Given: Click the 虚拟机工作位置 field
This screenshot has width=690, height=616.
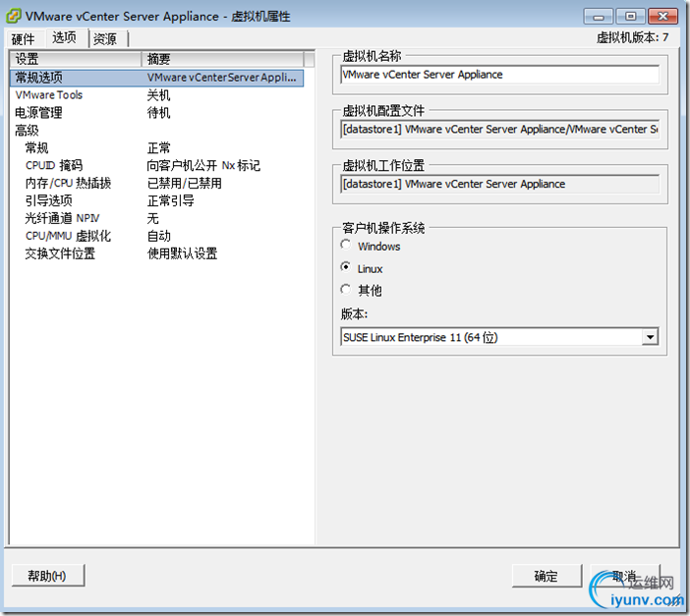Looking at the screenshot, I should (500, 184).
